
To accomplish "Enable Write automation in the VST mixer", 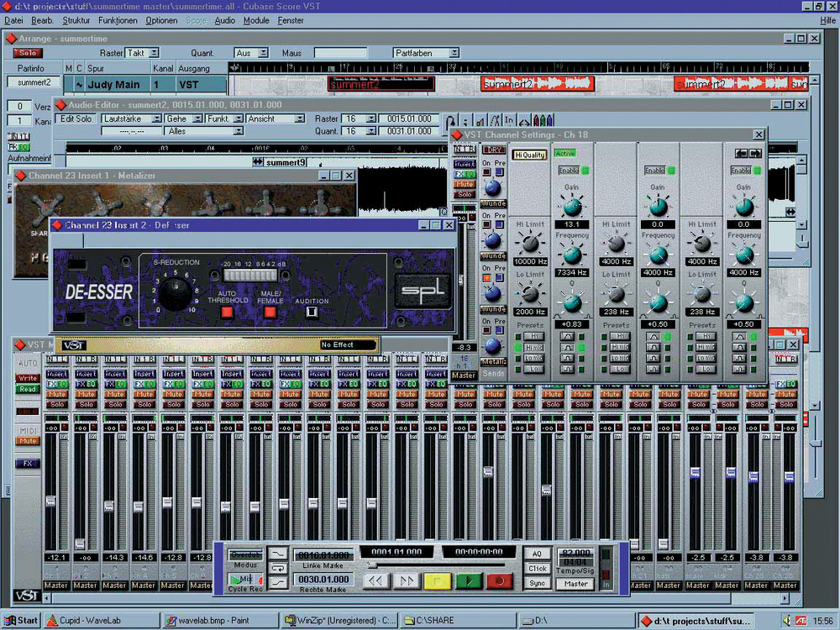I will coord(27,377).
